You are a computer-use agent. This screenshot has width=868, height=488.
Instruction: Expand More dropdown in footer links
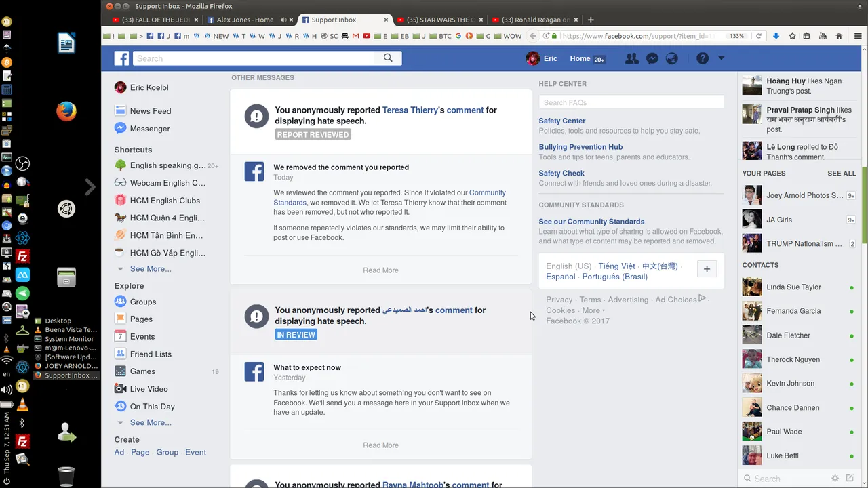(593, 310)
